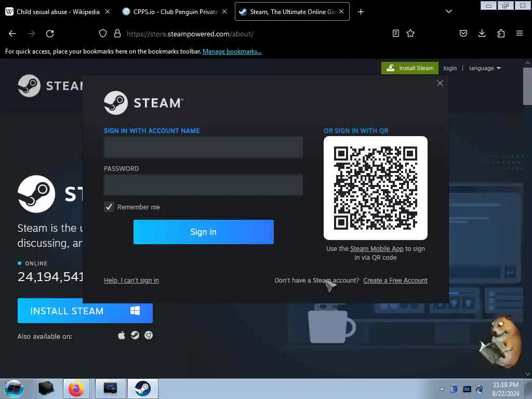
Task: Show hidden system tray icons
Action: click(442, 389)
